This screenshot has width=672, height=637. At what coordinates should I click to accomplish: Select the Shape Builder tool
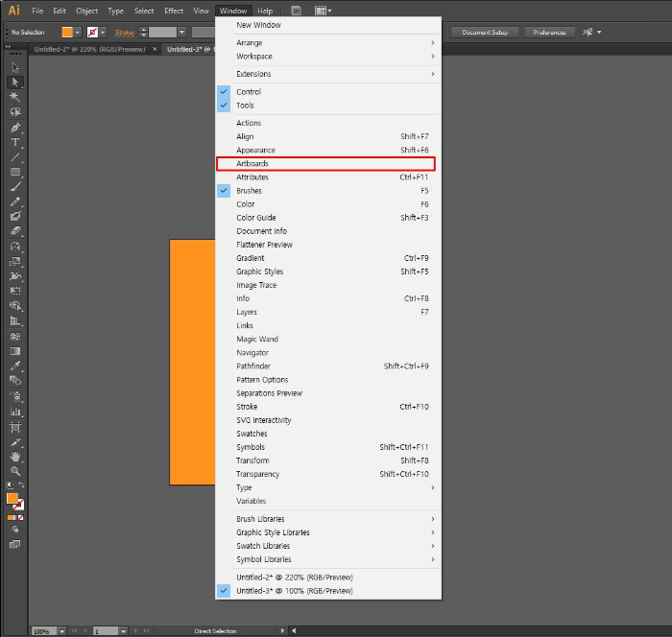point(15,306)
